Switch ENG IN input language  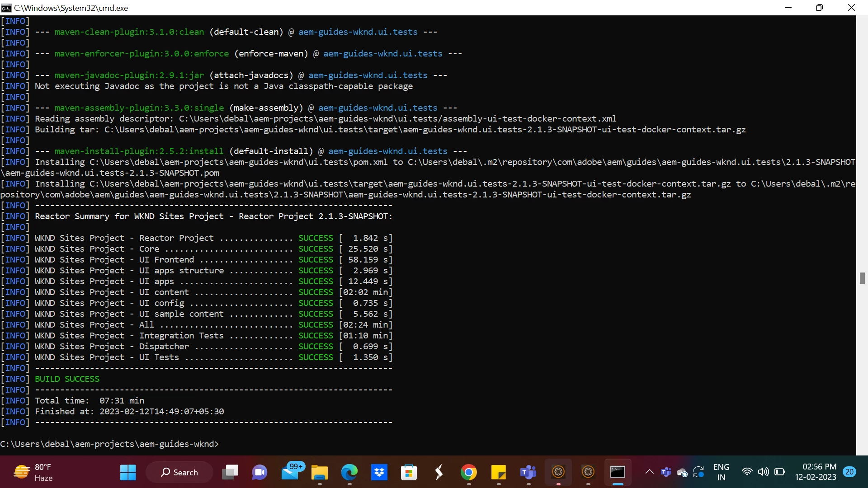721,472
